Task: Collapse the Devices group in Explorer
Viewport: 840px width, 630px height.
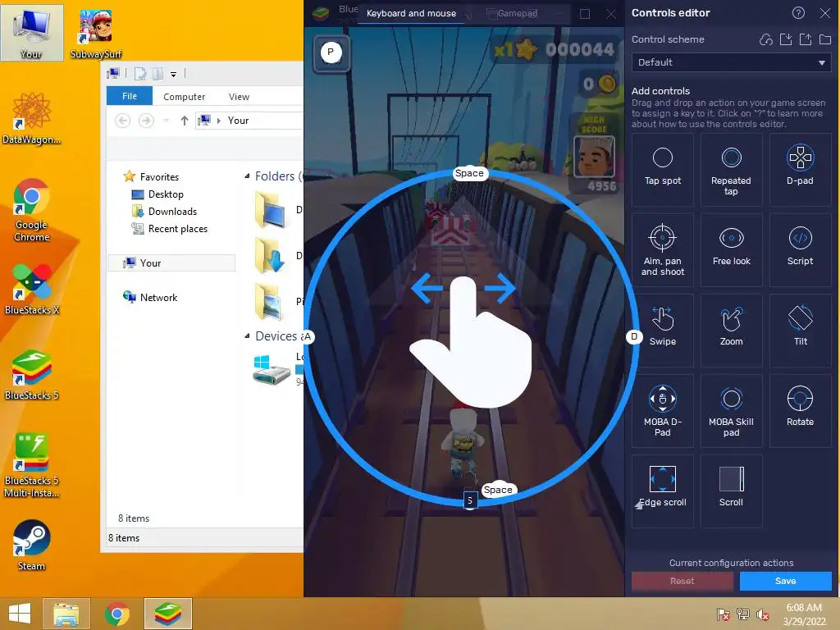Action: point(247,336)
